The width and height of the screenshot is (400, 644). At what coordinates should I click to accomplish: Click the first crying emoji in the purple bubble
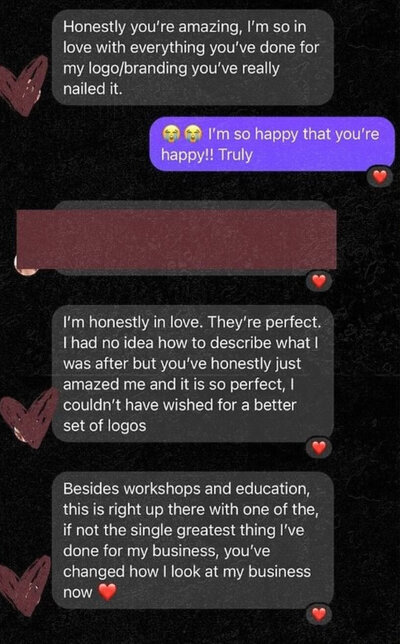click(x=171, y=134)
